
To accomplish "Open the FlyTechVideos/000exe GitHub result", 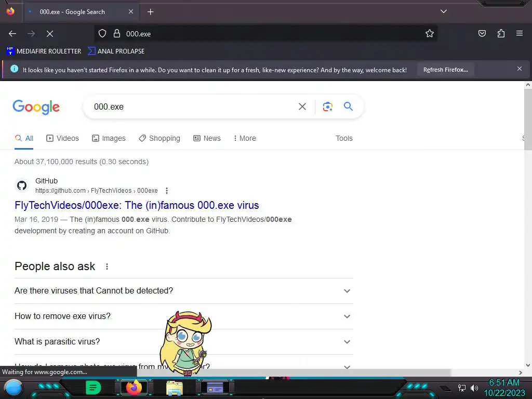I will [137, 205].
